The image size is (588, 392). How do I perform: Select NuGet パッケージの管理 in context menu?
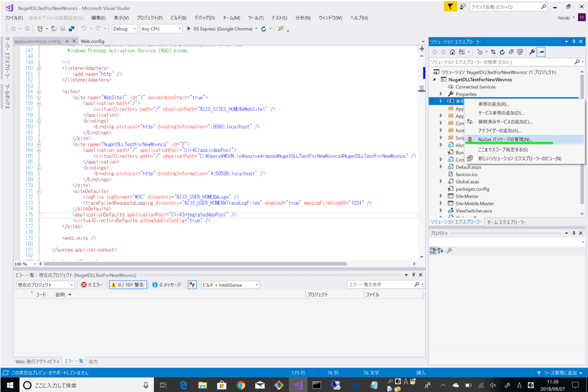(505, 139)
